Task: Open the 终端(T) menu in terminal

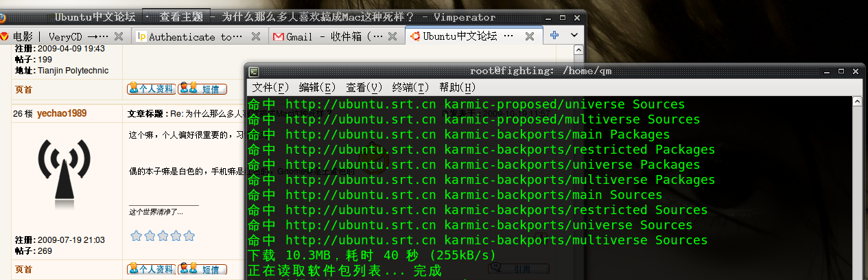Action: pyautogui.click(x=410, y=87)
